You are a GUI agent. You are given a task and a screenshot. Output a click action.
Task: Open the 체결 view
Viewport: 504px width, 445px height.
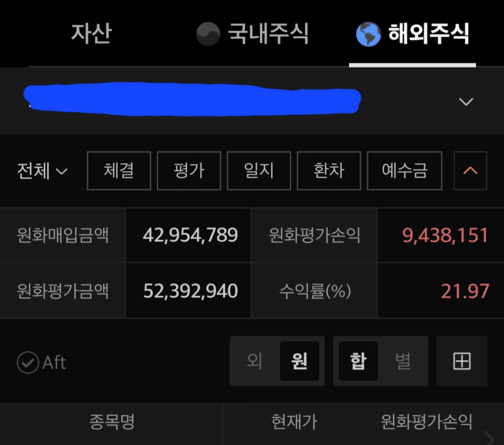119,170
